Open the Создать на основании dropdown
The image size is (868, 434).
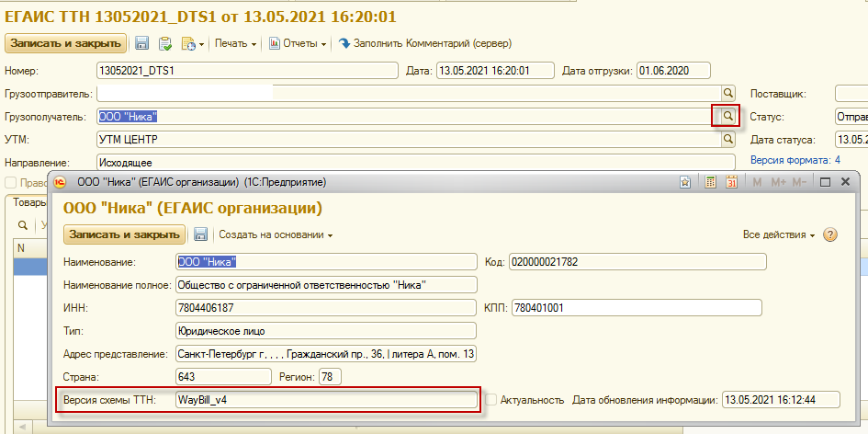pyautogui.click(x=275, y=234)
